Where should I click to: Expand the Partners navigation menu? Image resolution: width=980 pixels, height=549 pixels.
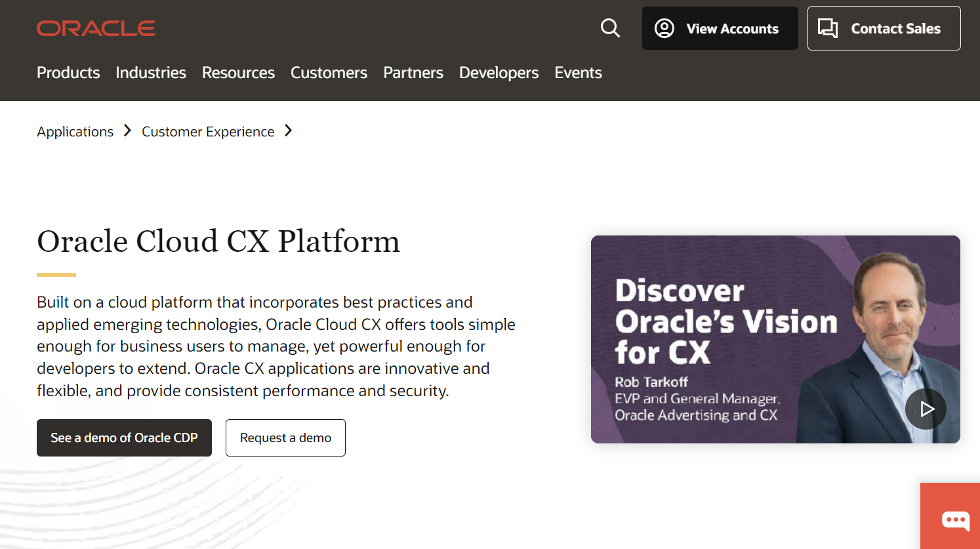413,73
